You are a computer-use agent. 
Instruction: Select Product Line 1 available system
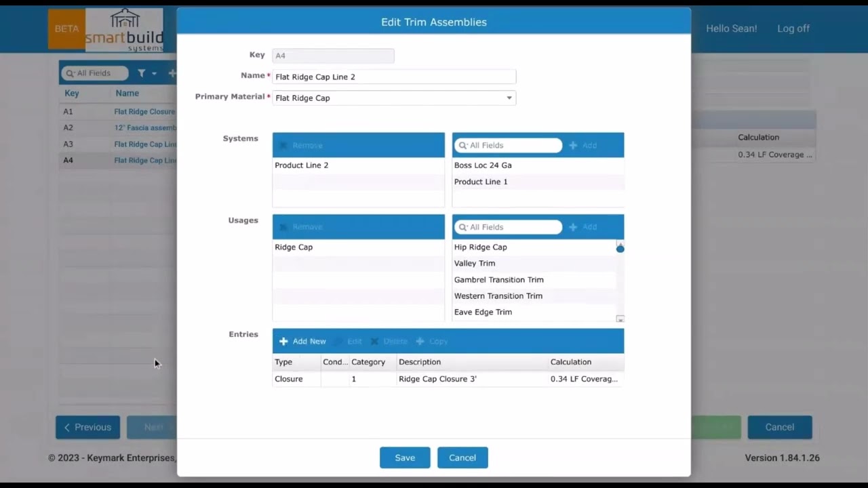click(x=538, y=182)
